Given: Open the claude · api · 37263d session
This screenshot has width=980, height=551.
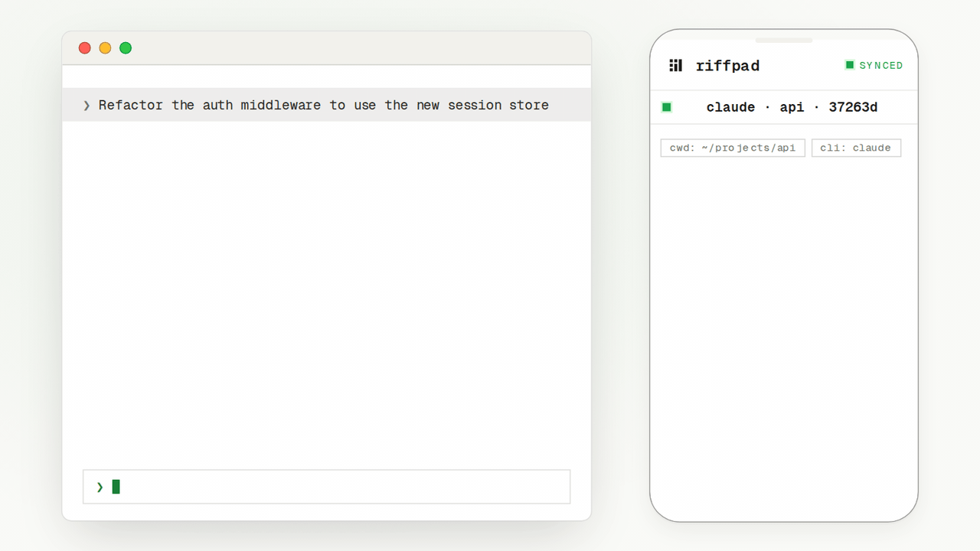Looking at the screenshot, I should [x=784, y=107].
